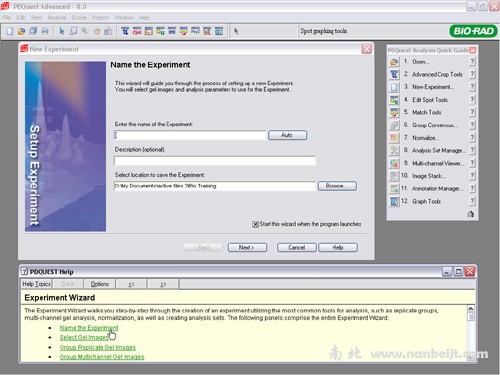Click Advanced Crop Tools icon in Quick Guide
The height and width of the screenshot is (375, 500).
pyautogui.click(x=394, y=74)
